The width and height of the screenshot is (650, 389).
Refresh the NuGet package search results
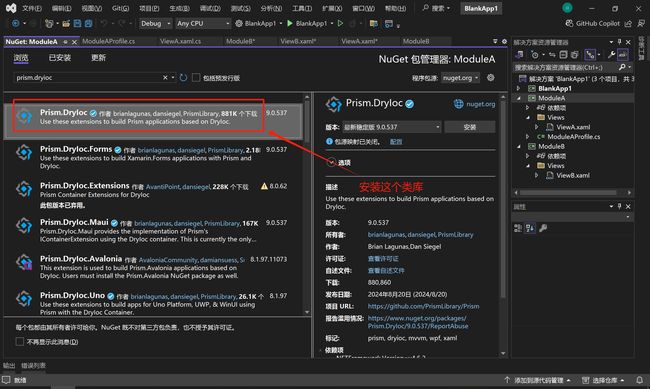tap(183, 78)
